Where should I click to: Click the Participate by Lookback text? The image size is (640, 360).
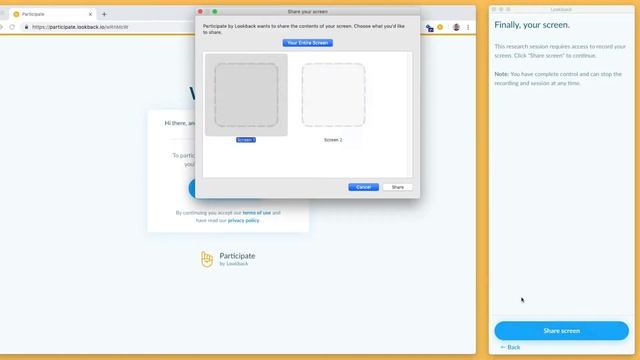tap(237, 259)
